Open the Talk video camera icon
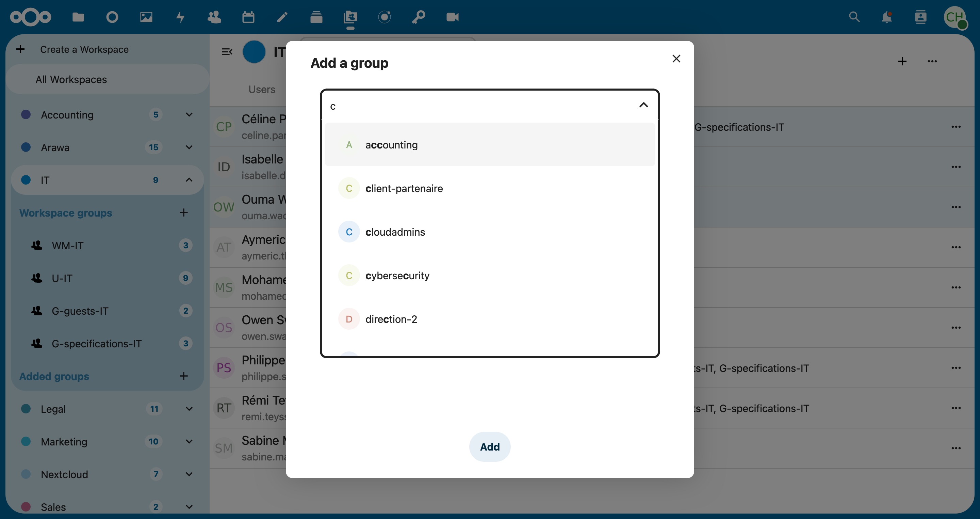The width and height of the screenshot is (980, 519). 452,17
